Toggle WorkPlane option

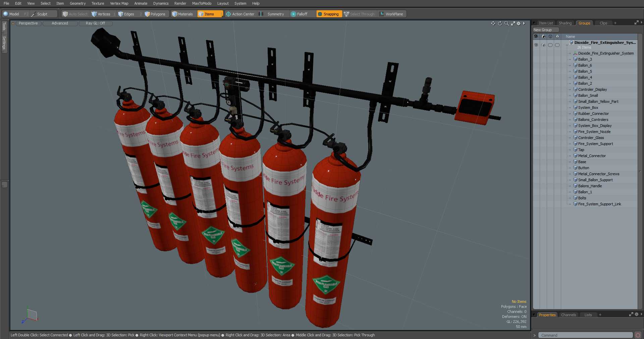(x=391, y=14)
